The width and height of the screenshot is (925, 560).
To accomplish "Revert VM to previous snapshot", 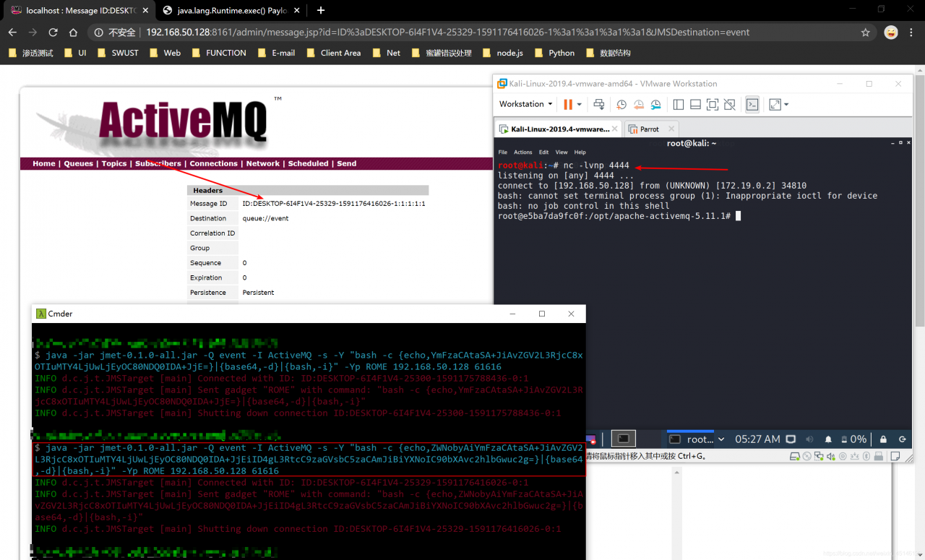I will tap(639, 105).
